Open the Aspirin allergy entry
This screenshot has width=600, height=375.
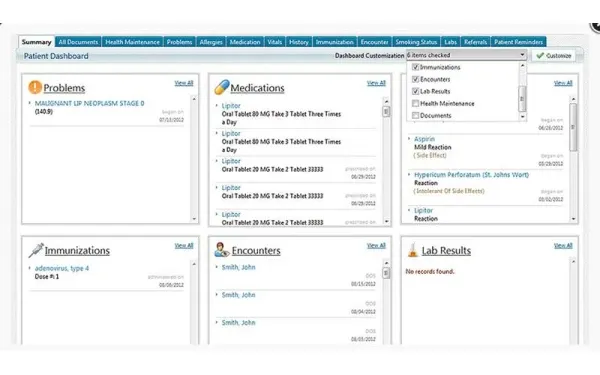click(424, 139)
